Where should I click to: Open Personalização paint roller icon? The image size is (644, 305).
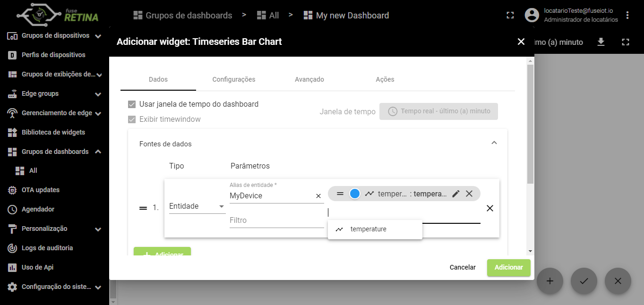pyautogui.click(x=12, y=229)
